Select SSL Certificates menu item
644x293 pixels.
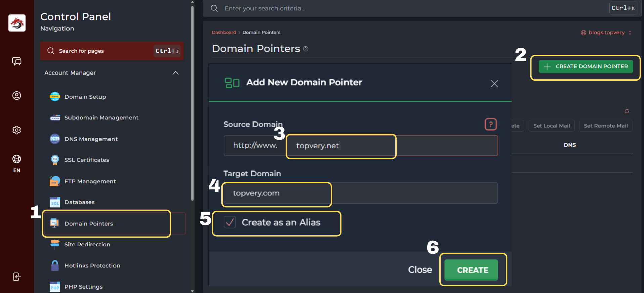pos(87,160)
